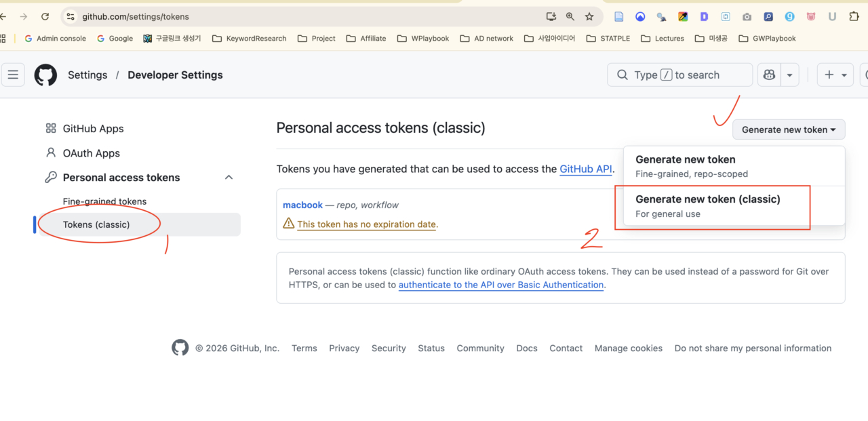The image size is (868, 421).
Task: Choose Generate new token fine-grained option
Action: 734,166
